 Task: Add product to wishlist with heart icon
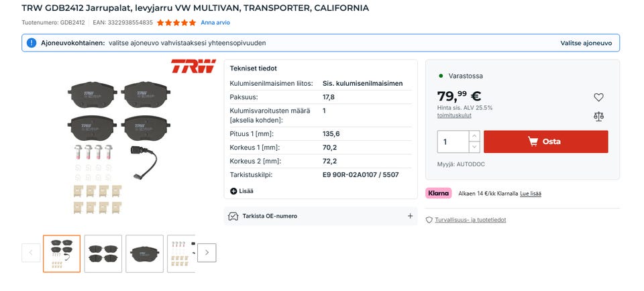coord(598,97)
